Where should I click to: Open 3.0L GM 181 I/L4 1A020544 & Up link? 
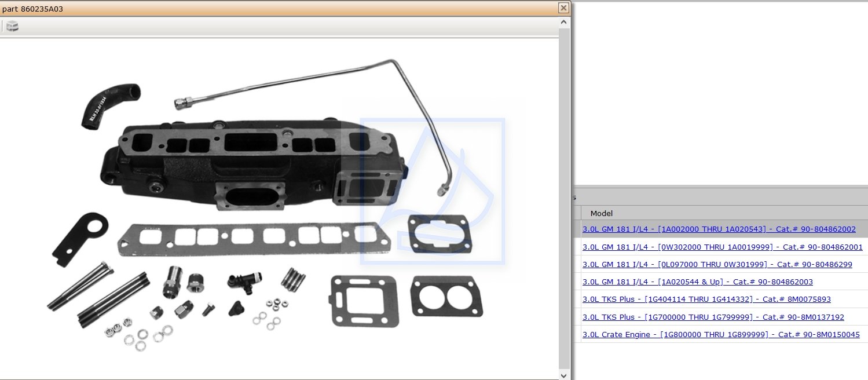point(697,282)
